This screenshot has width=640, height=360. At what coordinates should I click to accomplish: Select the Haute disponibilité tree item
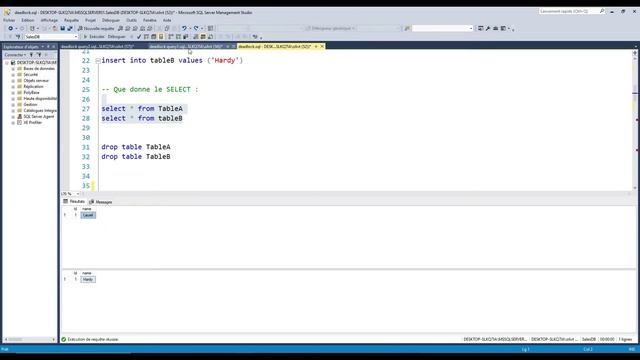point(40,99)
